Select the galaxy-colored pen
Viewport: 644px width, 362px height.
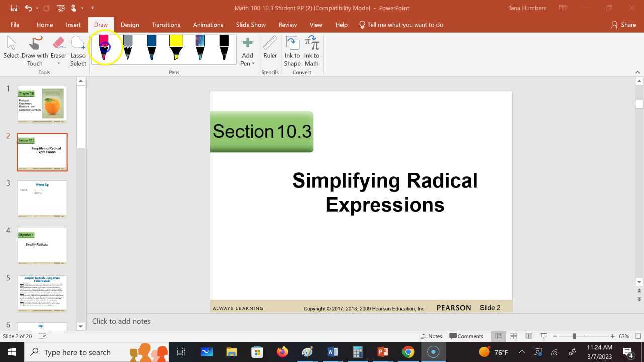[200, 48]
